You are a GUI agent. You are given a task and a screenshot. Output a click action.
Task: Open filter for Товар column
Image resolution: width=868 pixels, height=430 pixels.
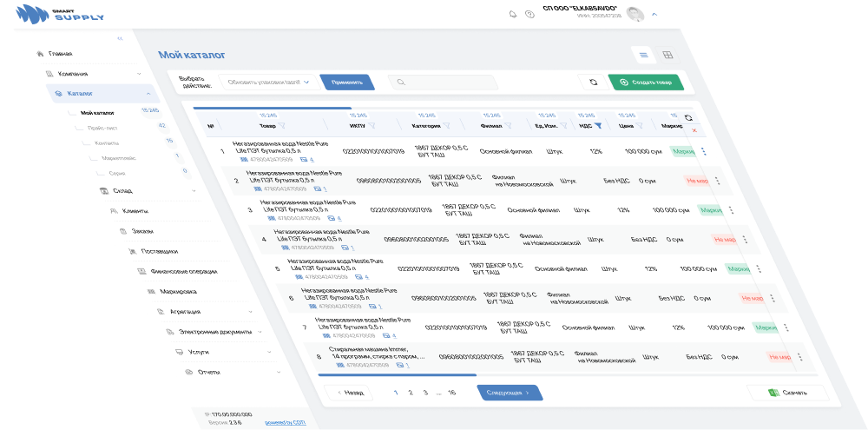point(281,126)
